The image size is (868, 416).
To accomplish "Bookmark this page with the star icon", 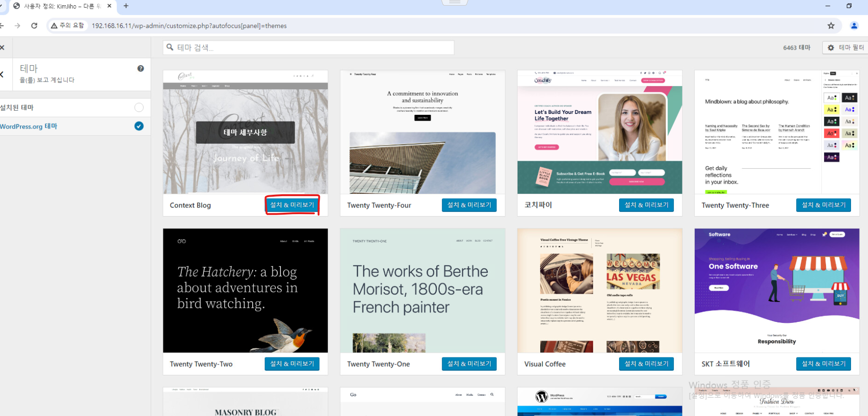I will coord(831,26).
